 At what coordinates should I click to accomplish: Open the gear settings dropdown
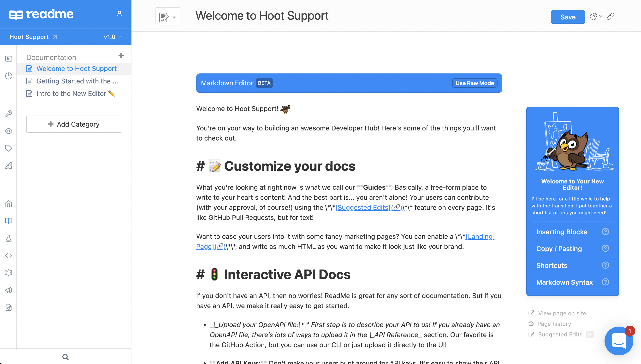[x=596, y=17]
